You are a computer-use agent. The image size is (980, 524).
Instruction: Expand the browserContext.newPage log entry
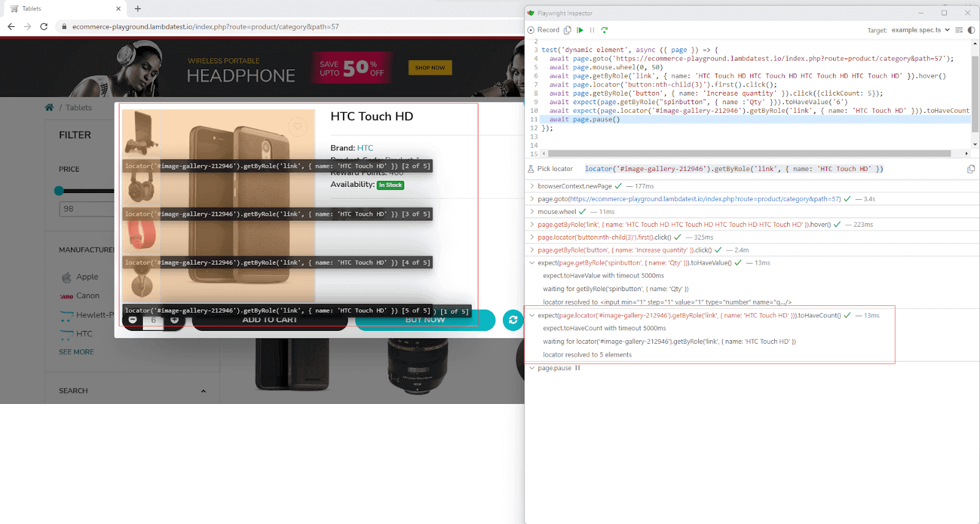532,186
